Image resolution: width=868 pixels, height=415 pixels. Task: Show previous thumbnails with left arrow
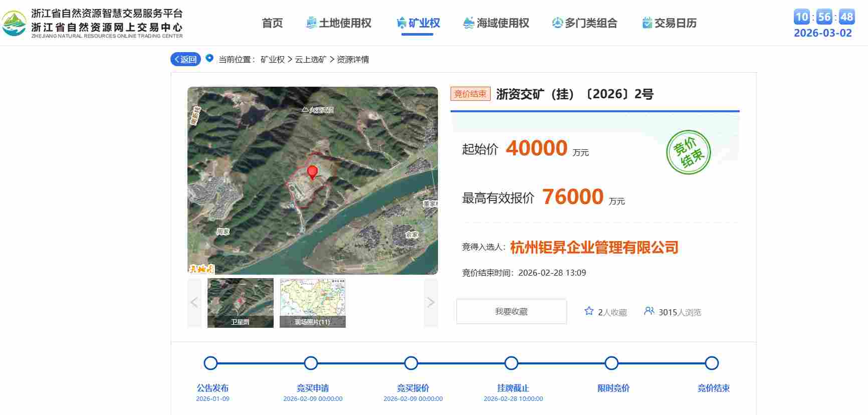click(x=194, y=302)
